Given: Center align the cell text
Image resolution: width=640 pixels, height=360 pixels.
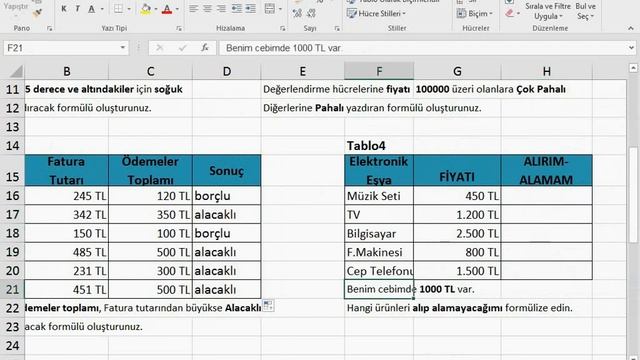Looking at the screenshot, I should click(207, 9).
